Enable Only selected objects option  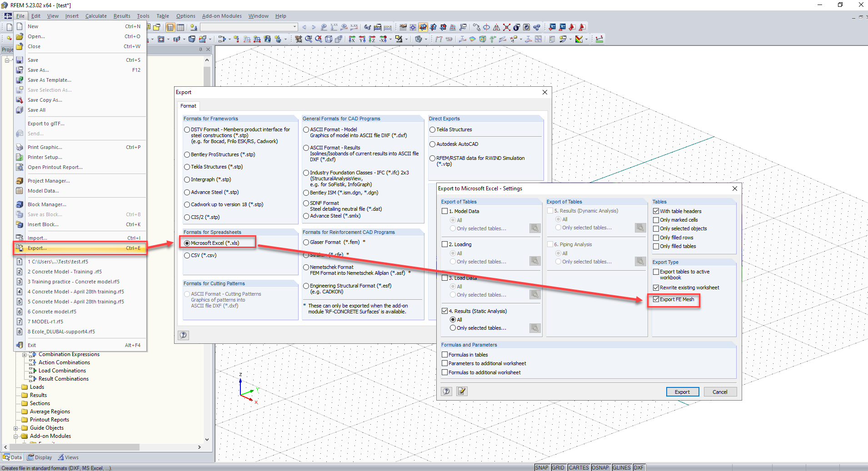656,228
